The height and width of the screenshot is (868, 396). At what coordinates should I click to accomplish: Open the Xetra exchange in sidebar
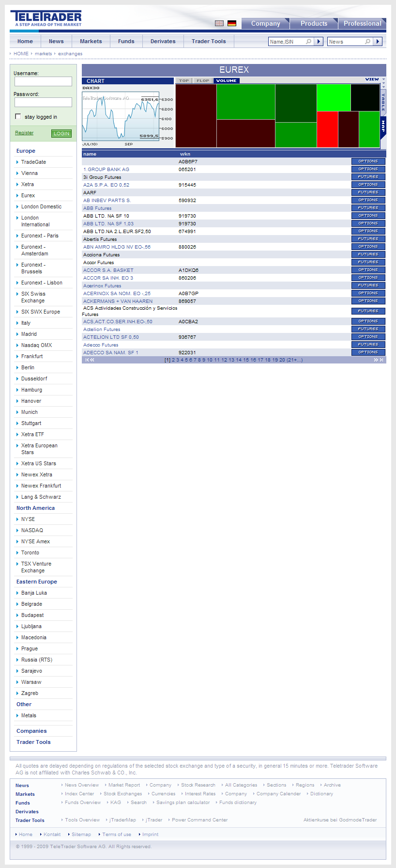(x=28, y=185)
